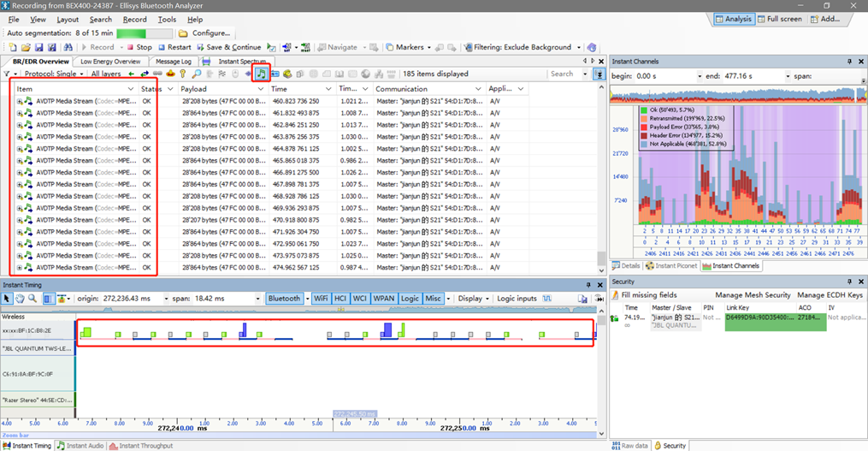Open the Tools menu
The height and width of the screenshot is (451, 868).
point(167,20)
